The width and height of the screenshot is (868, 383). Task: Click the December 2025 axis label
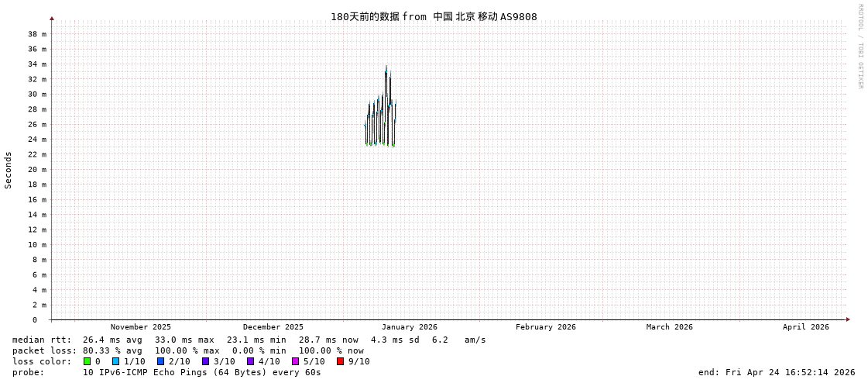[273, 327]
